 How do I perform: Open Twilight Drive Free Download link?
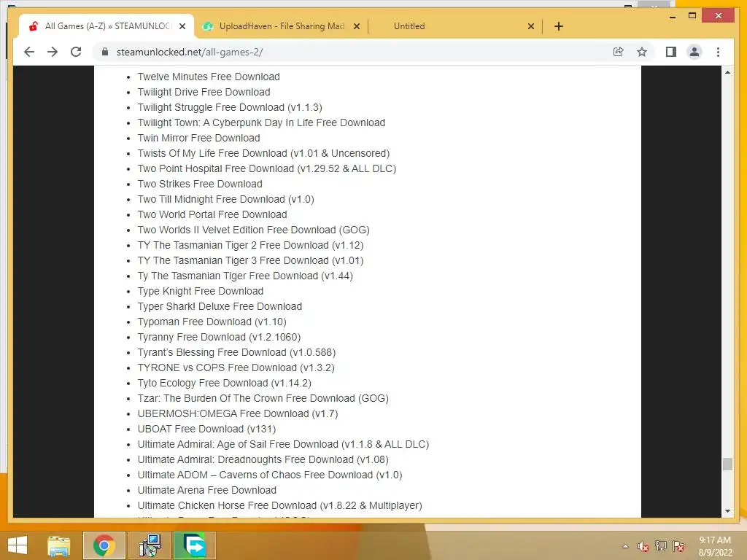[204, 92]
